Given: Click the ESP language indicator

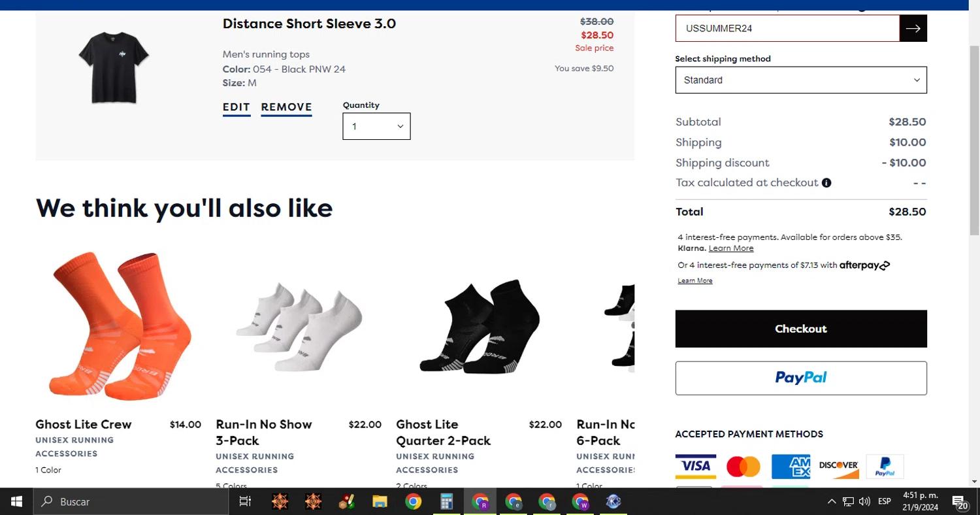Looking at the screenshot, I should (885, 501).
